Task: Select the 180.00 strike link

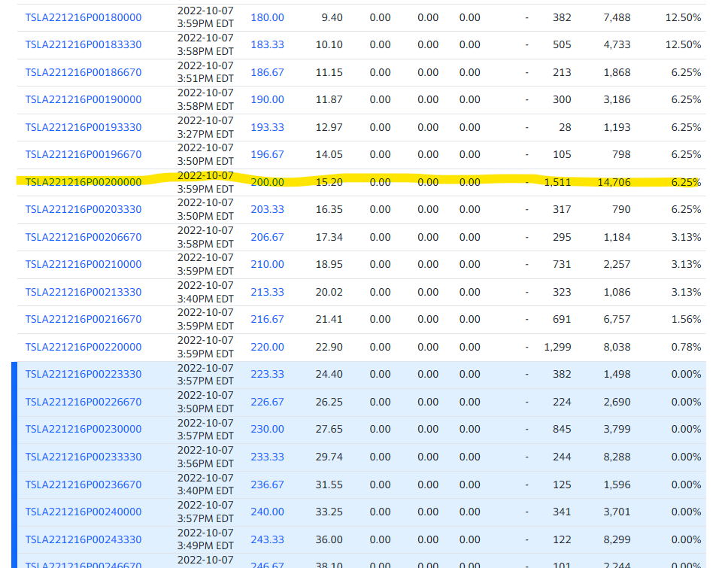Action: coord(268,17)
